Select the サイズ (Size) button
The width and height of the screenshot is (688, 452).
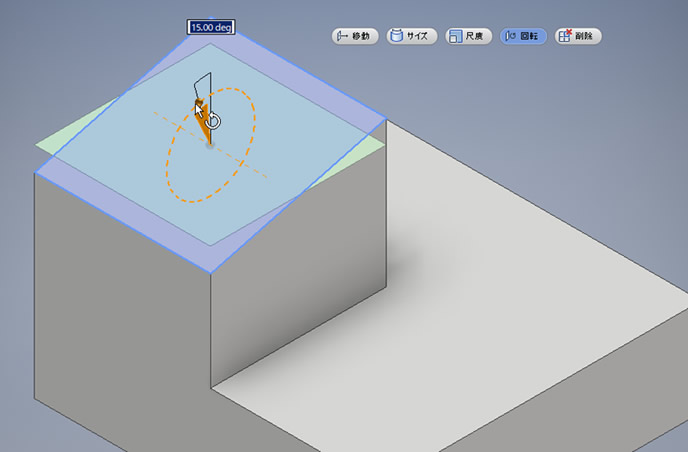pyautogui.click(x=412, y=36)
